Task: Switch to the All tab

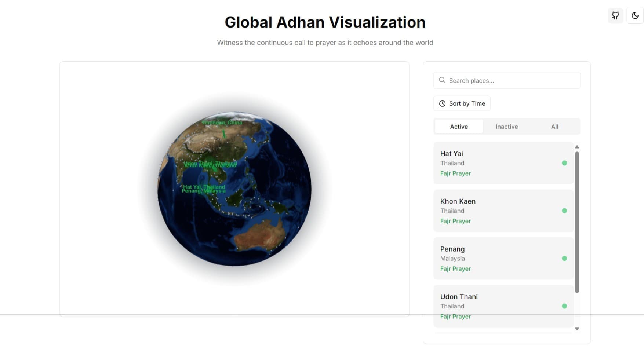Action: [554, 126]
